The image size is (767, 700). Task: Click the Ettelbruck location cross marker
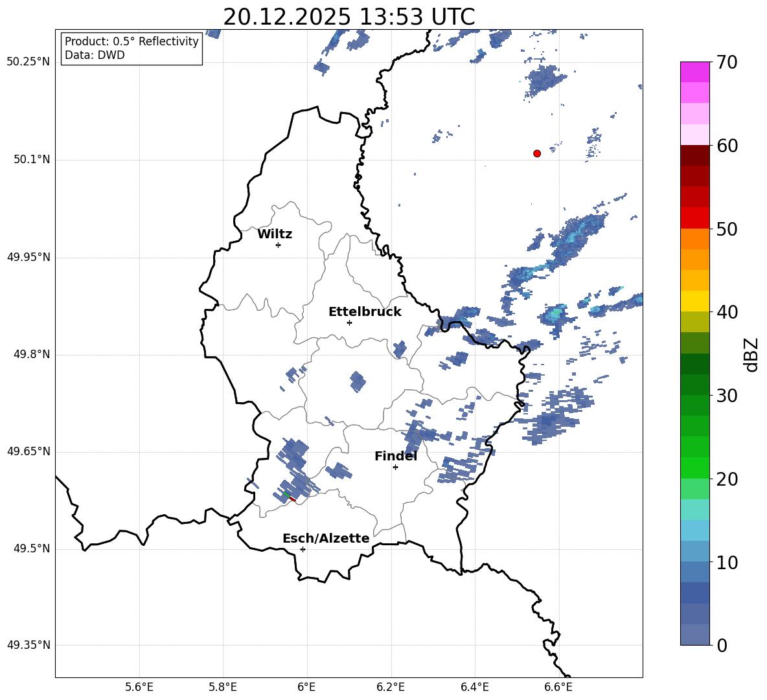[x=349, y=322]
